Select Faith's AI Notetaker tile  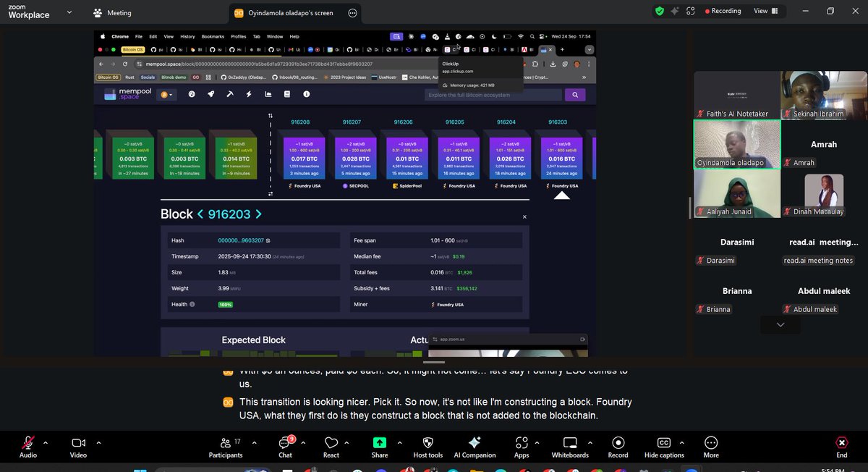click(737, 96)
